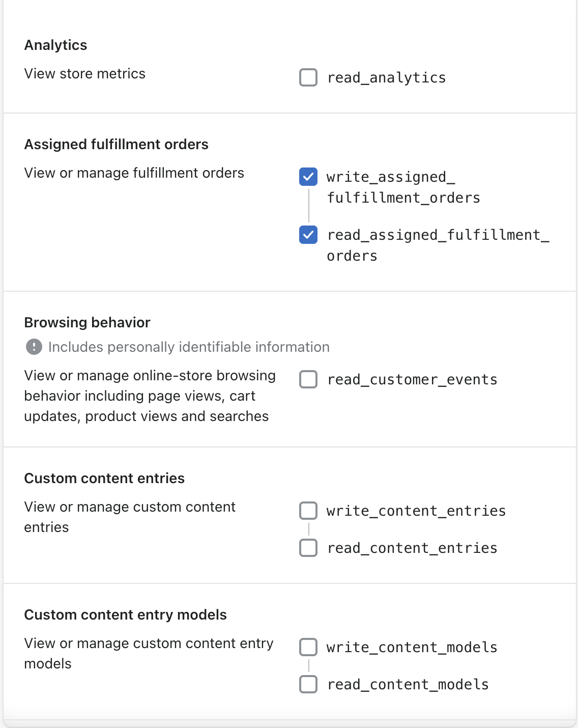Click the Analytics section heading

coord(56,45)
